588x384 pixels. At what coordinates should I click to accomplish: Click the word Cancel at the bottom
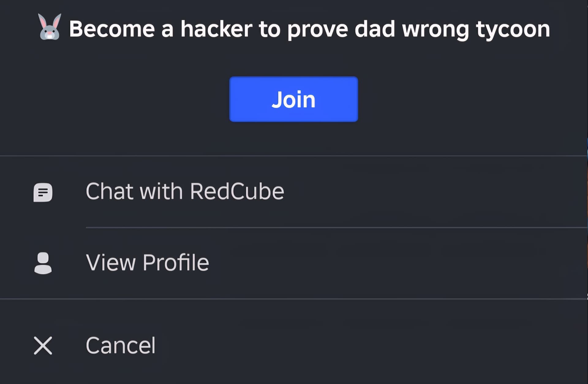[x=121, y=346]
